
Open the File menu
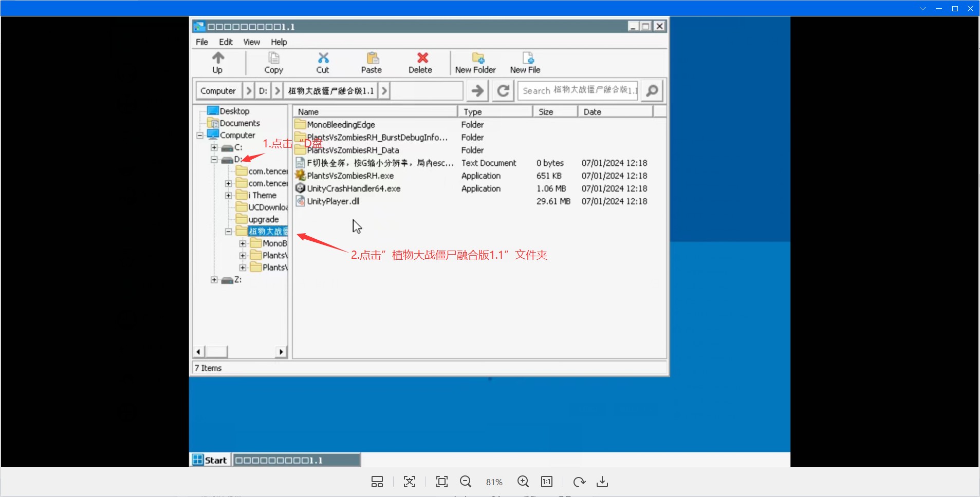point(202,42)
